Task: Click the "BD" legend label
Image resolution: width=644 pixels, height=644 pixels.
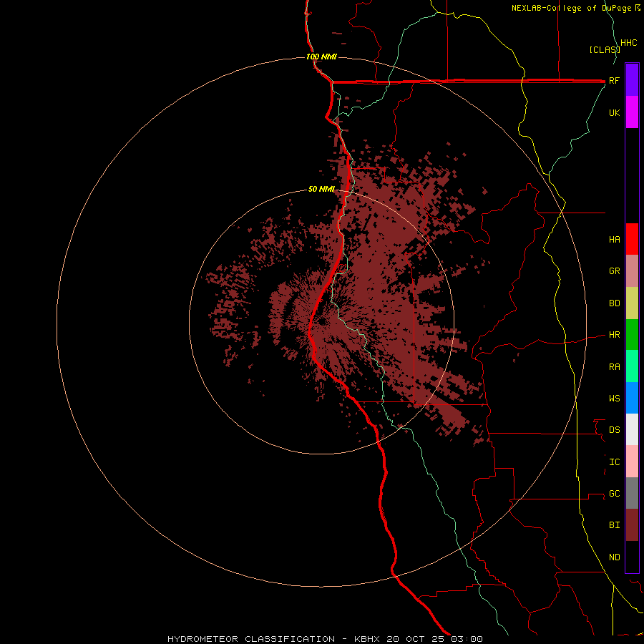Action: coord(614,303)
